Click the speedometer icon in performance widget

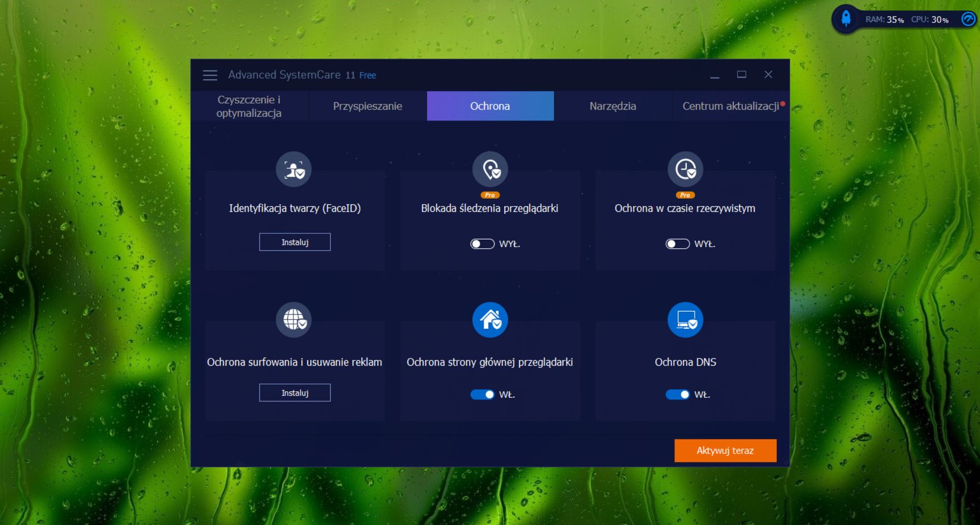968,19
